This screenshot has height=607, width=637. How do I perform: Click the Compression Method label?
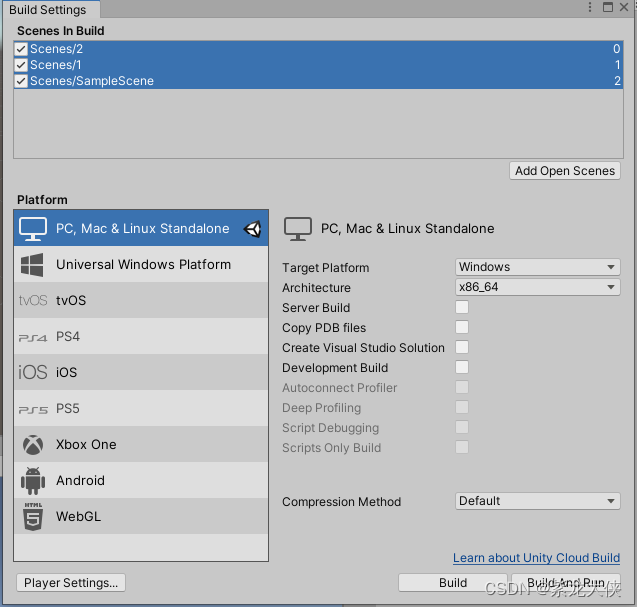click(341, 502)
